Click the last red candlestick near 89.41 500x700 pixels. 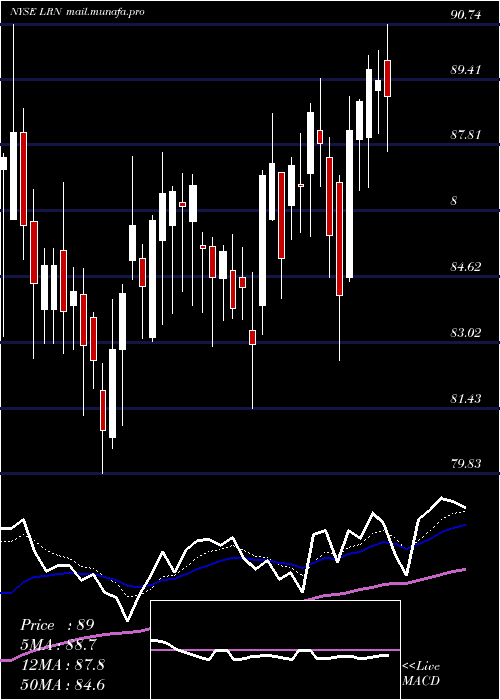[x=388, y=78]
